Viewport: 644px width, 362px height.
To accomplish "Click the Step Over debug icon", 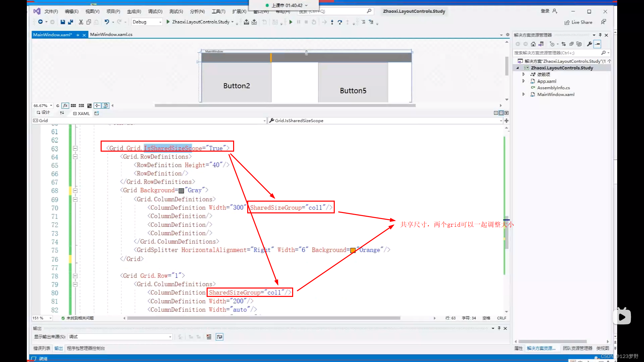I will coord(340,22).
